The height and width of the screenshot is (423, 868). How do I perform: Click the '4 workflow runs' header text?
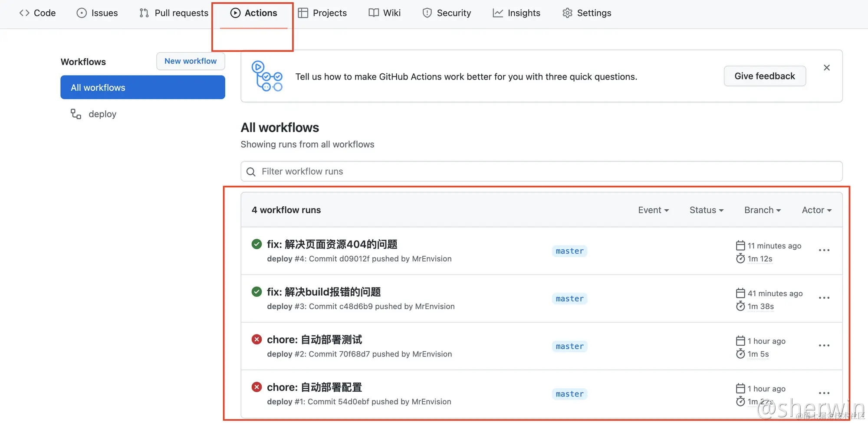(286, 210)
